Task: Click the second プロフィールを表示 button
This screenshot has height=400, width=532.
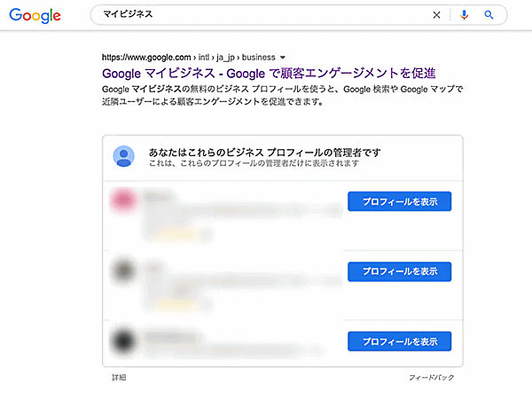Action: click(x=400, y=271)
